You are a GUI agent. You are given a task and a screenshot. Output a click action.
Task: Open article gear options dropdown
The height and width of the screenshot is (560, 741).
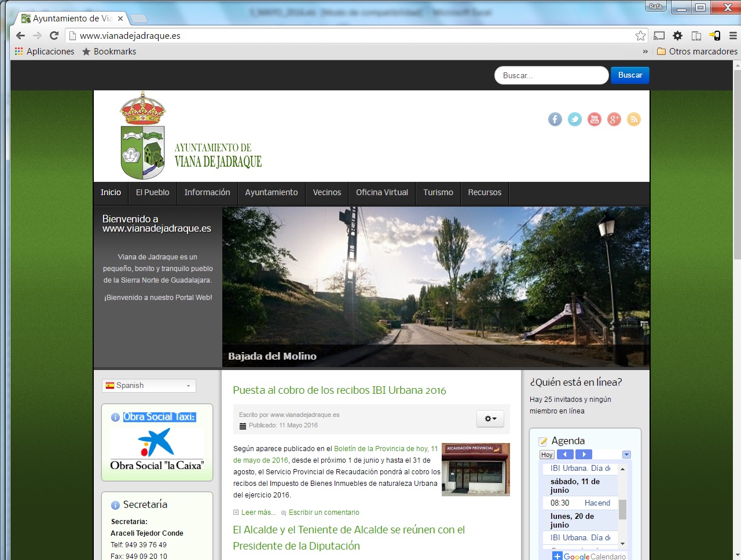(490, 419)
